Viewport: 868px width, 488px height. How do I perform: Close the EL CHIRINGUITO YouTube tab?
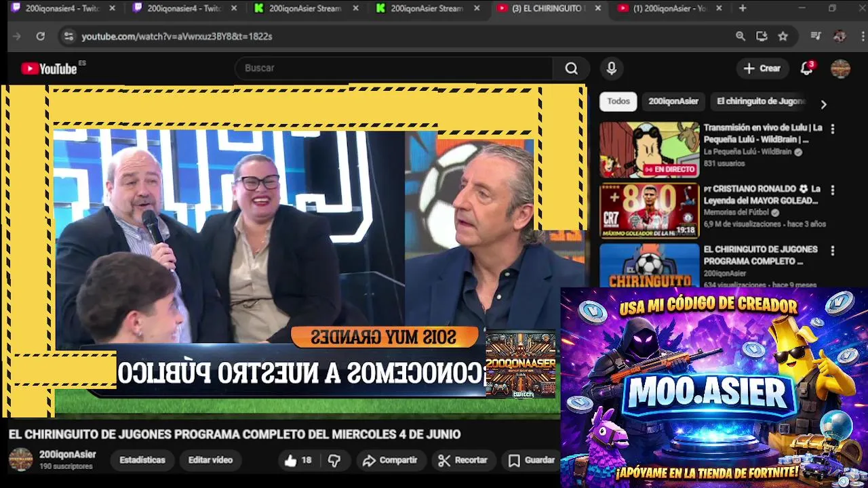[597, 8]
